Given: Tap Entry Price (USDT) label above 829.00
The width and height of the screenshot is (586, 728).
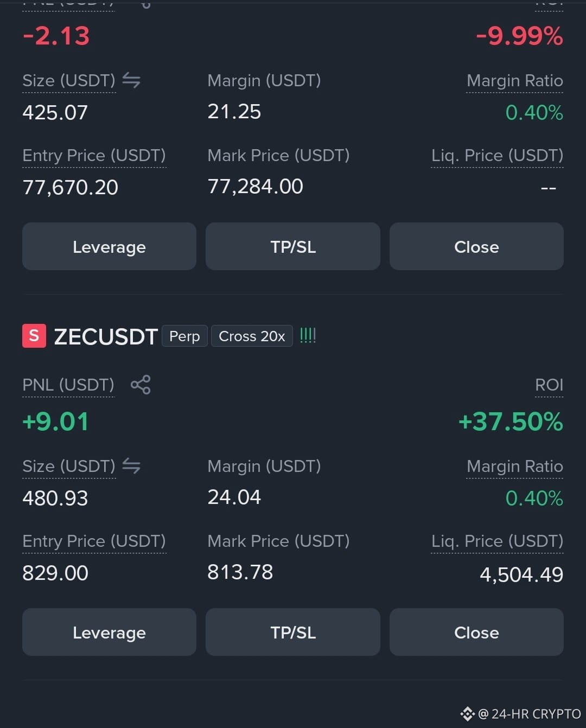Looking at the screenshot, I should 94,541.
